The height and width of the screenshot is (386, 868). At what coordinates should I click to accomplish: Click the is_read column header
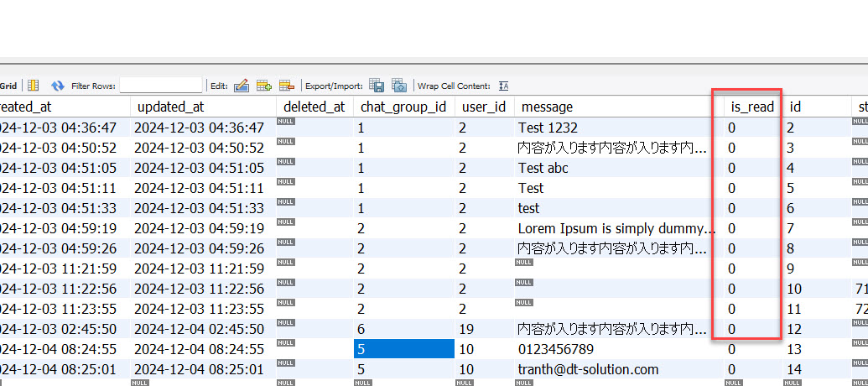tap(752, 107)
